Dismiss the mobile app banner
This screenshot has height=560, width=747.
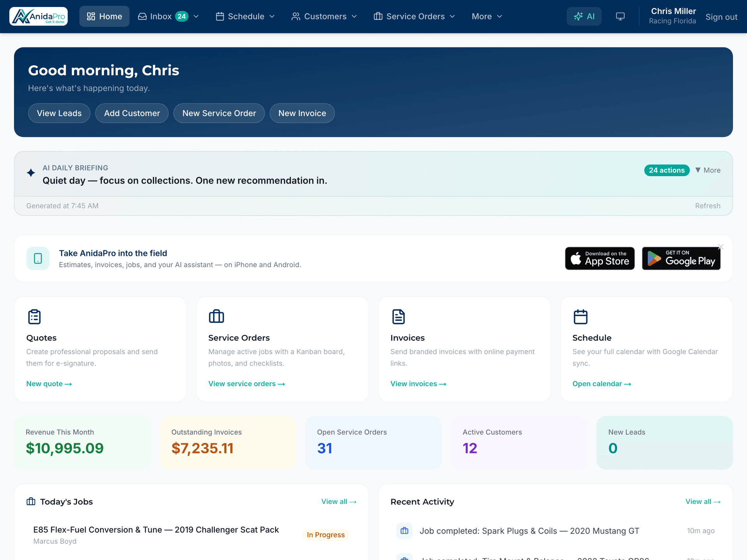click(x=721, y=247)
